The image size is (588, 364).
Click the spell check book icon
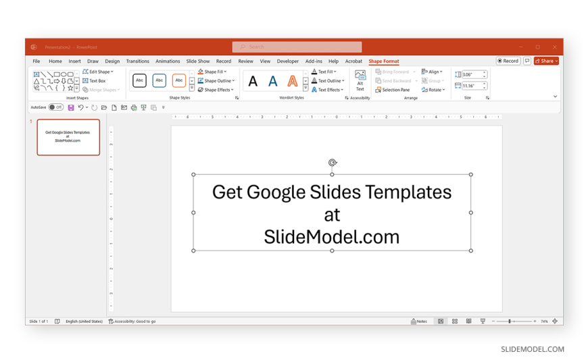57,321
